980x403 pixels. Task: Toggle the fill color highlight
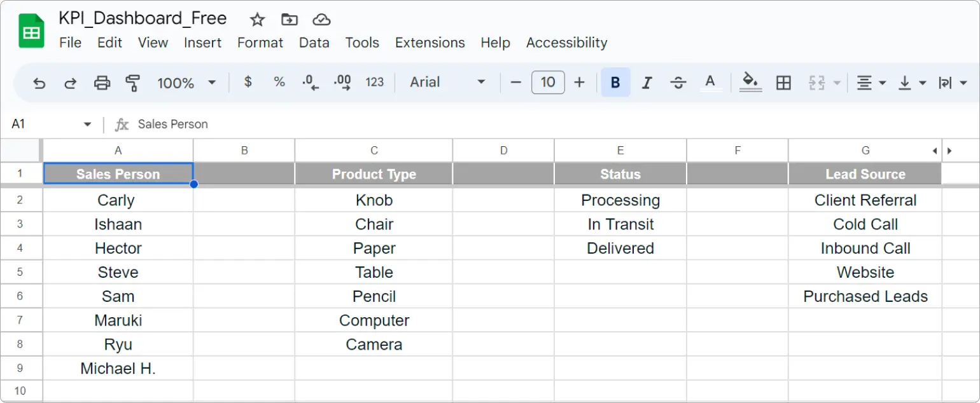coord(751,83)
